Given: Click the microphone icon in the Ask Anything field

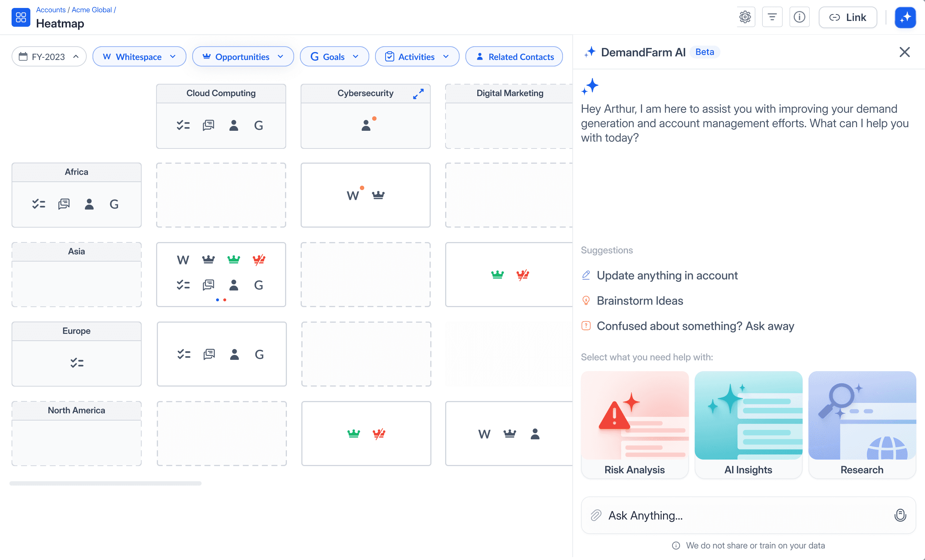Looking at the screenshot, I should pos(900,515).
